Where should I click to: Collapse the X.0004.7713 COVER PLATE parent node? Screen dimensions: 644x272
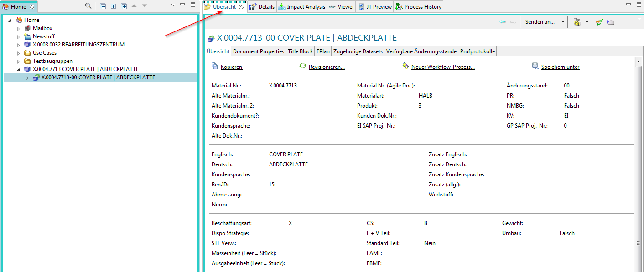[19, 69]
